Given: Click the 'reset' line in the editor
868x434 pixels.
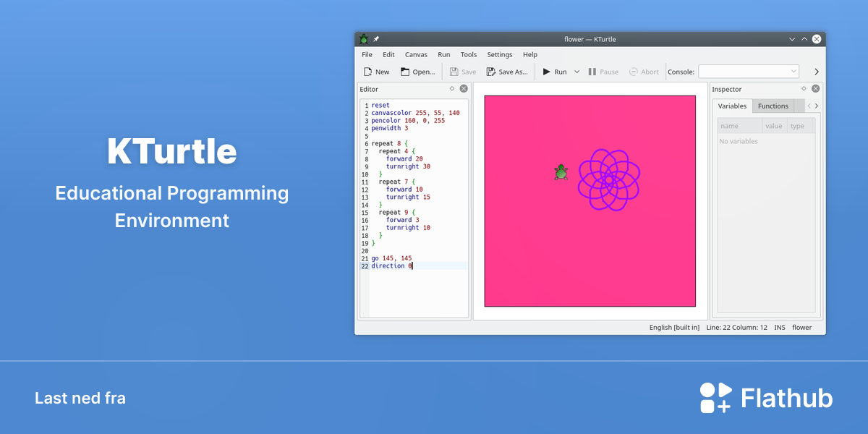Looking at the screenshot, I should (380, 106).
